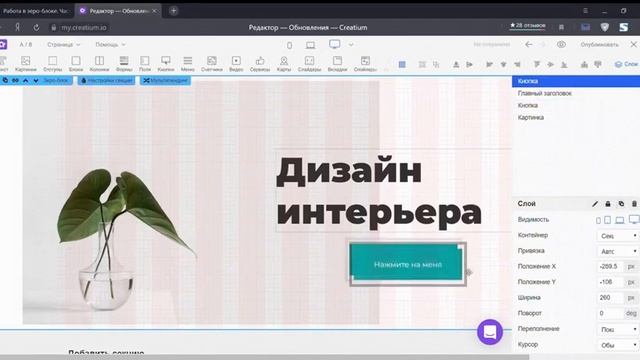
Task: Click Зеро-блок section label
Action: [56, 80]
